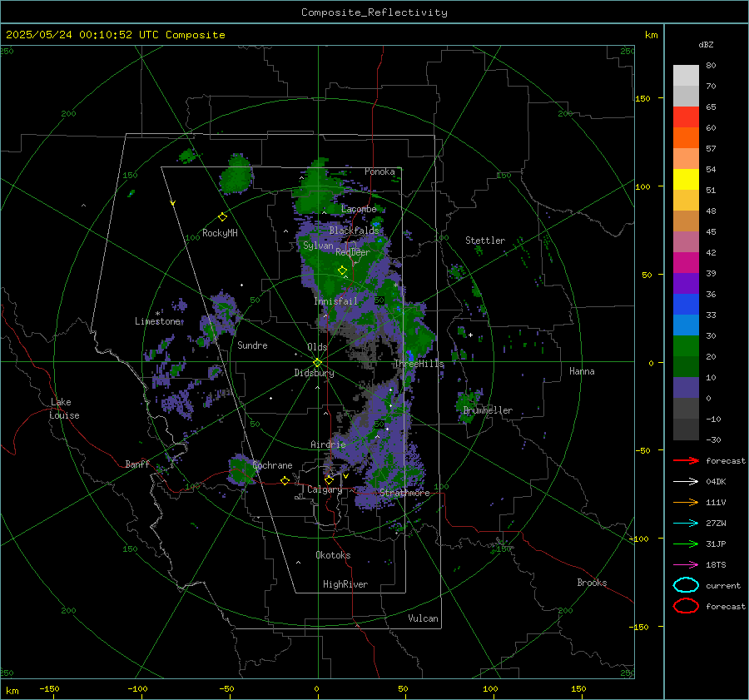Click the yellow diamond marker above Calgary label
Image resolution: width=749 pixels, height=700 pixels.
tap(329, 479)
